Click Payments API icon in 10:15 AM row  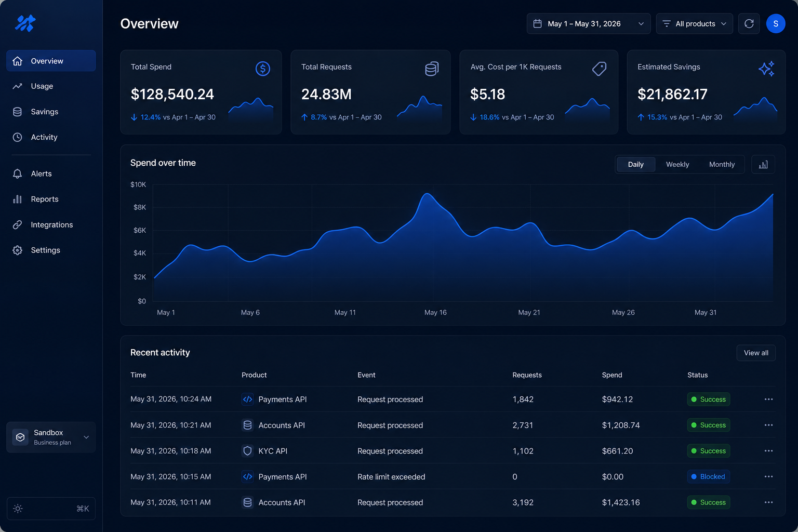tap(248, 476)
